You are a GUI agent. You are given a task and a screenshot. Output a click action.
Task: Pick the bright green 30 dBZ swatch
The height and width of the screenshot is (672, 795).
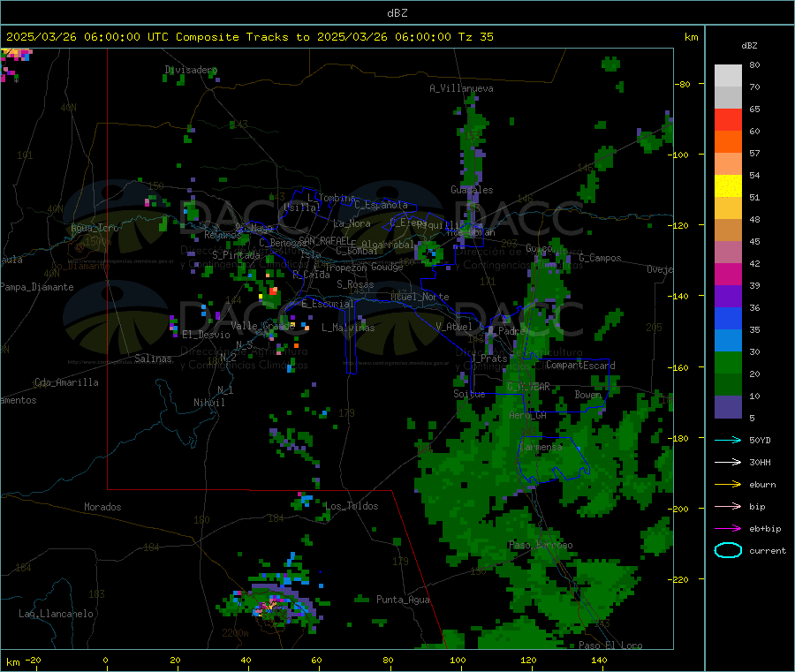pyautogui.click(x=728, y=362)
